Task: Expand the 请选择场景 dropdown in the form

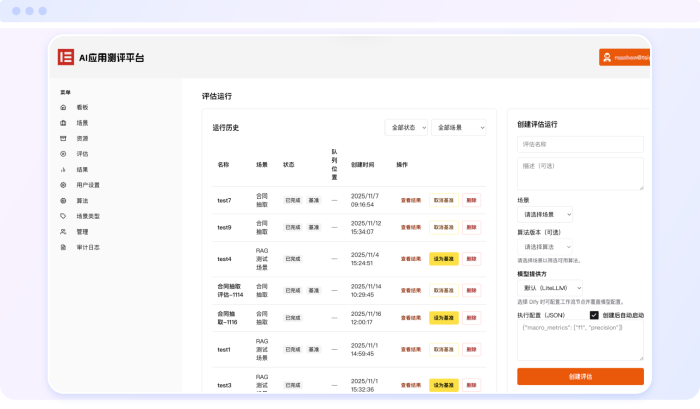Action: [545, 214]
